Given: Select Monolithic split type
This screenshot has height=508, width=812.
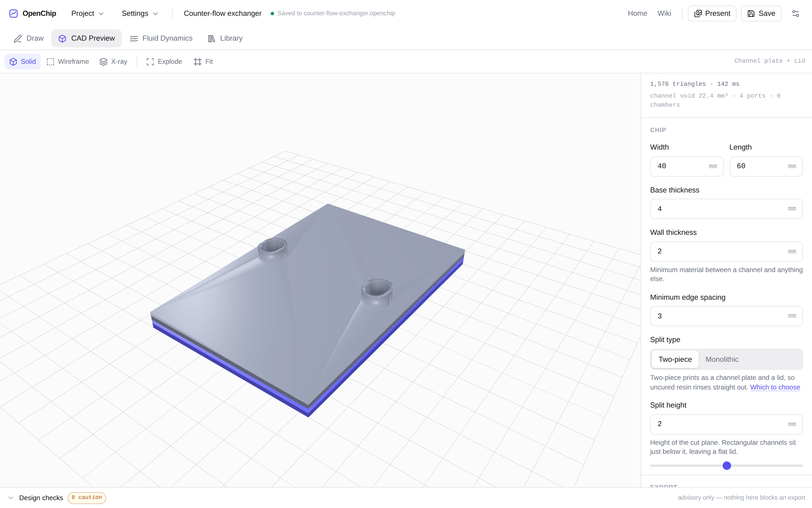Looking at the screenshot, I should pyautogui.click(x=722, y=360).
